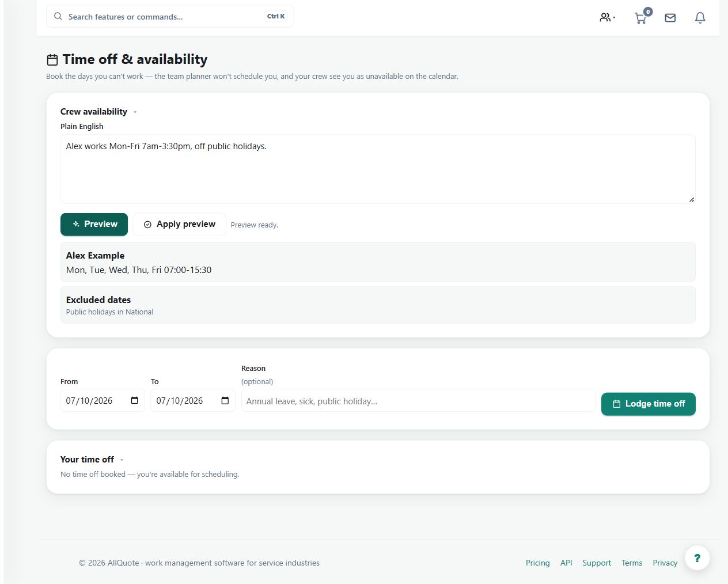Viewport: 728px width, 584px height.
Task: Open the team members menu icon
Action: coord(607,18)
